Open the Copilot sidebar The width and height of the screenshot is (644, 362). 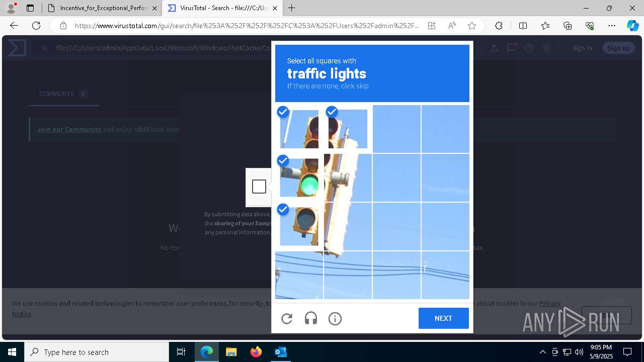pyautogui.click(x=632, y=26)
